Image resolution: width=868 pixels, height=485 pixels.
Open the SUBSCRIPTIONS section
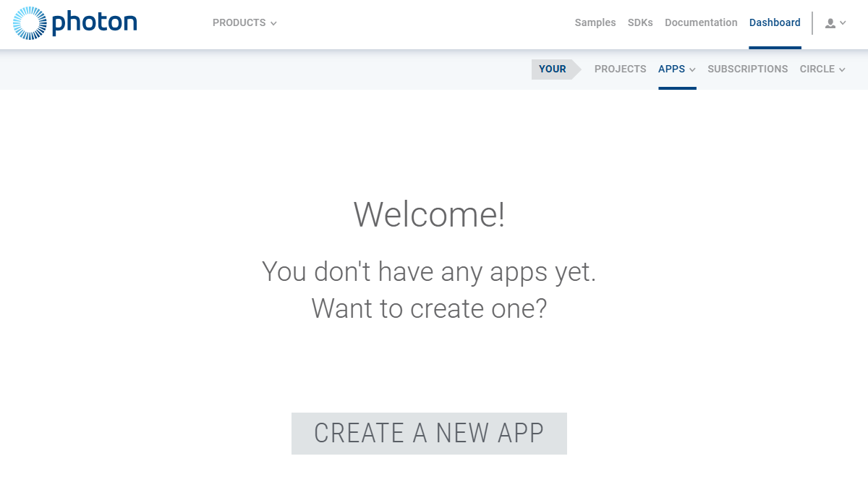[747, 69]
